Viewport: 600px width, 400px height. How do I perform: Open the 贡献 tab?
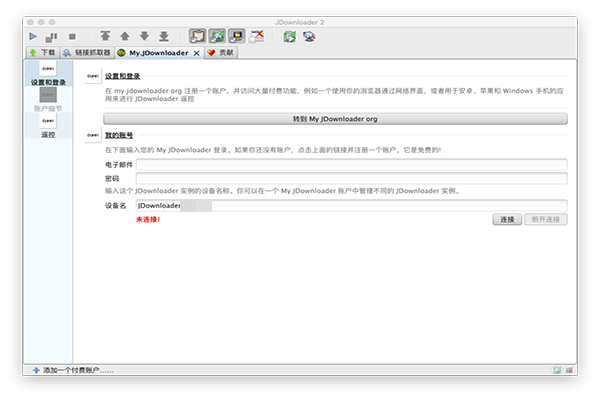click(x=221, y=52)
